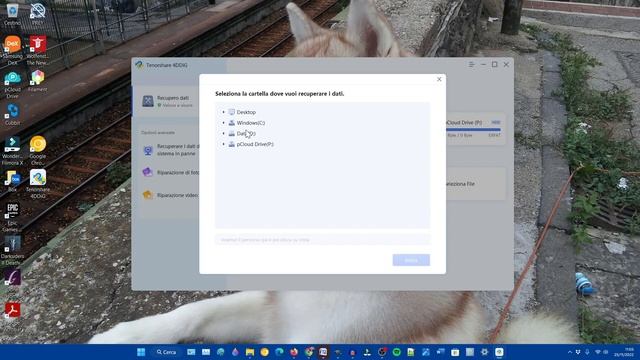The height and width of the screenshot is (360, 640).
Task: Open Cubbit desktop shortcut
Action: 12,114
